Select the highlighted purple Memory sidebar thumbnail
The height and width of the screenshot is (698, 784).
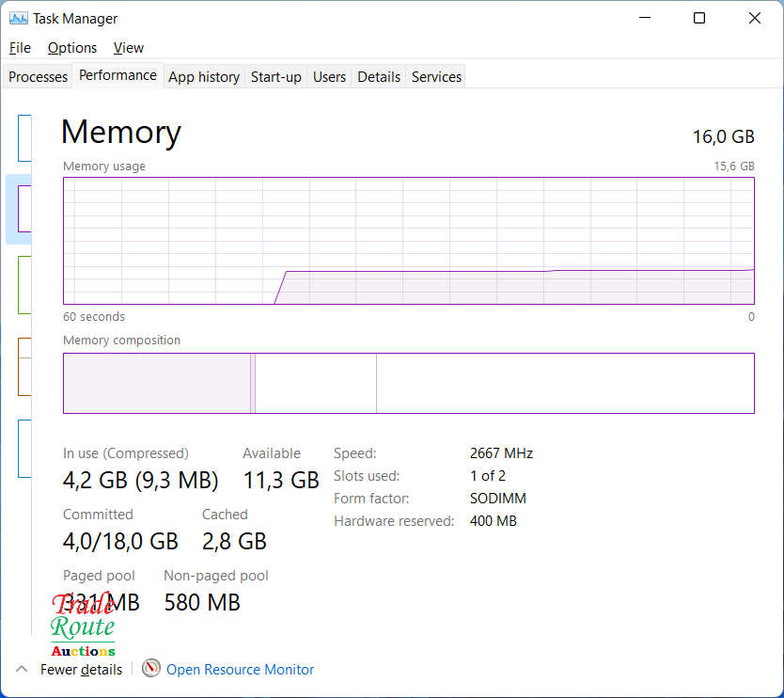(23, 208)
